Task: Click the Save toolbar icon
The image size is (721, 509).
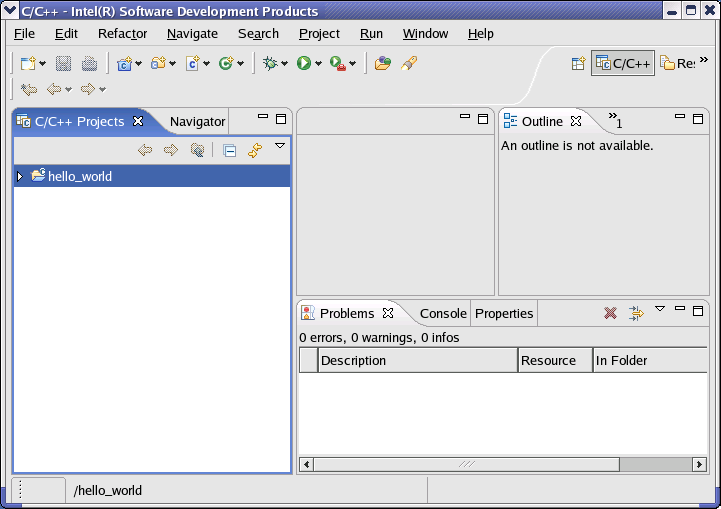Action: point(63,63)
